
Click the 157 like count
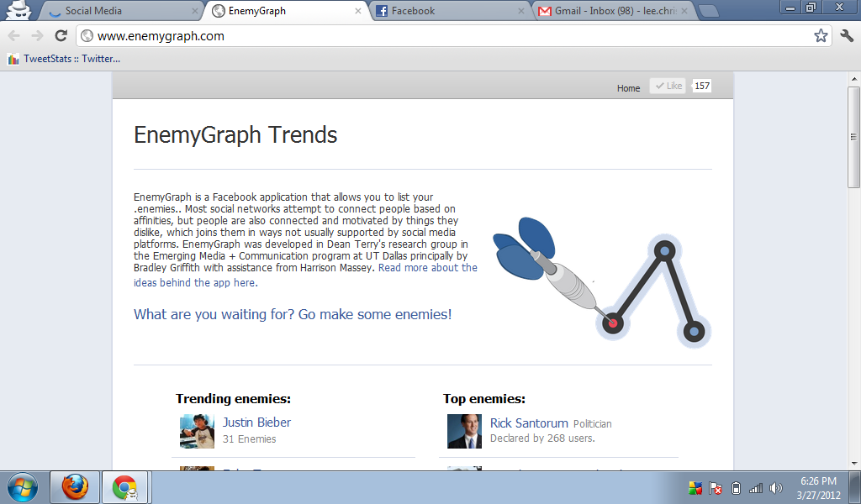(702, 86)
